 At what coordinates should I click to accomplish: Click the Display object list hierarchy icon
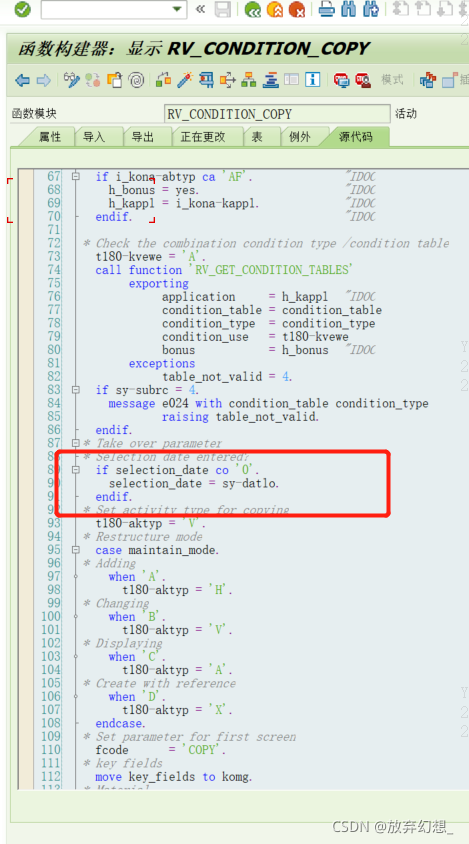tap(248, 81)
